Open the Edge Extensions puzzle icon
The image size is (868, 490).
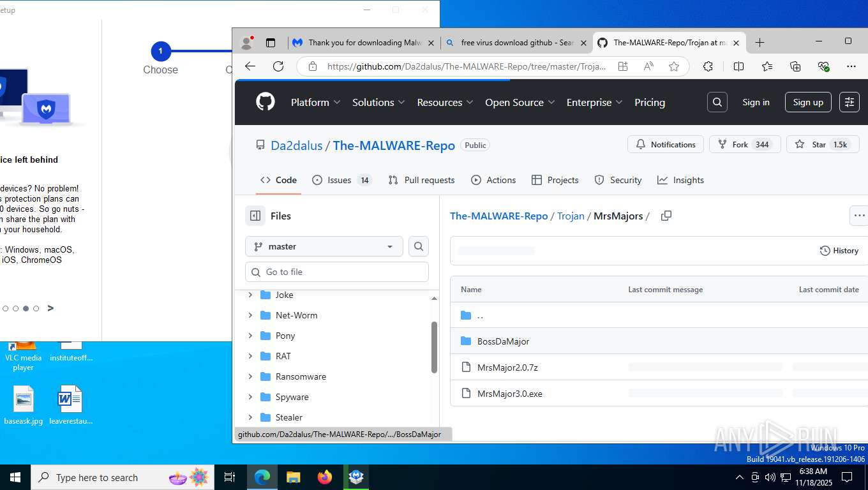708,66
